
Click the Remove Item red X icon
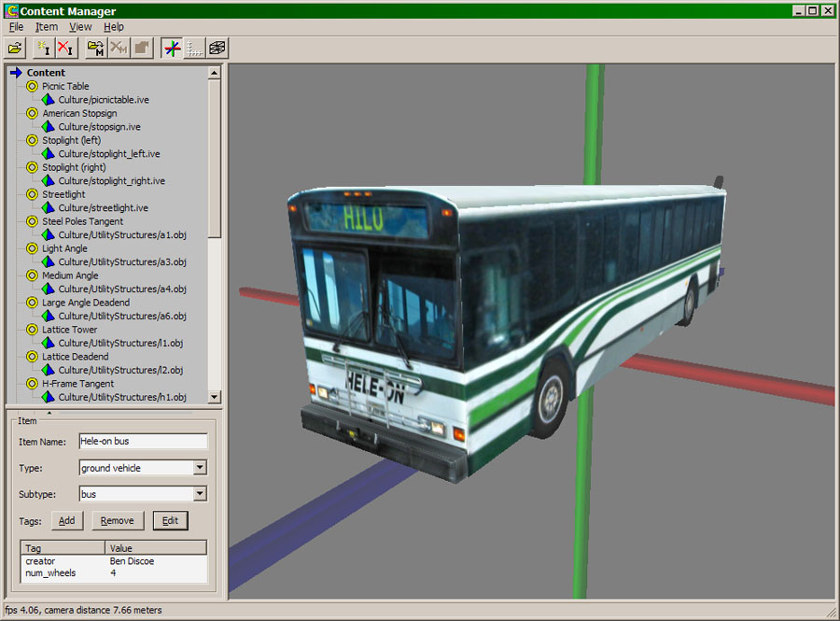(x=64, y=48)
